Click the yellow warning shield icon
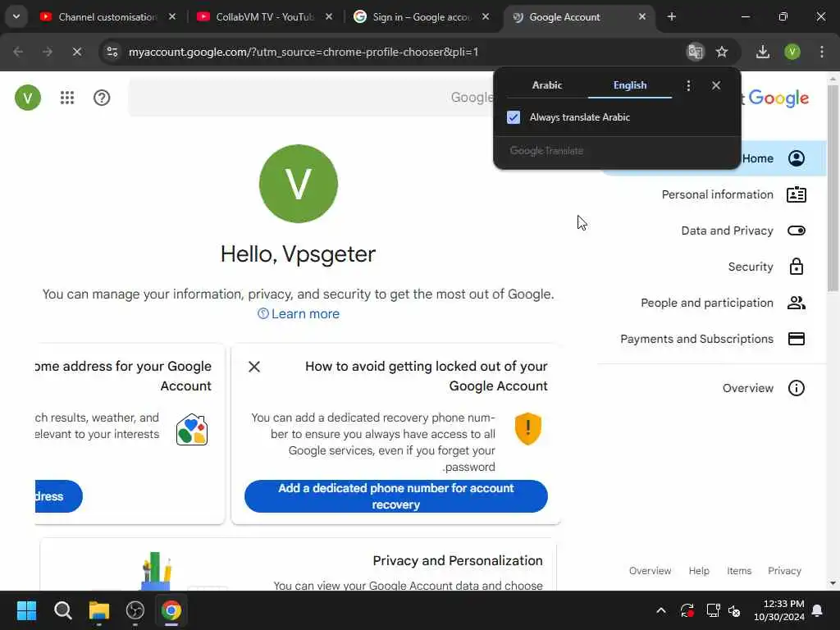 528,428
